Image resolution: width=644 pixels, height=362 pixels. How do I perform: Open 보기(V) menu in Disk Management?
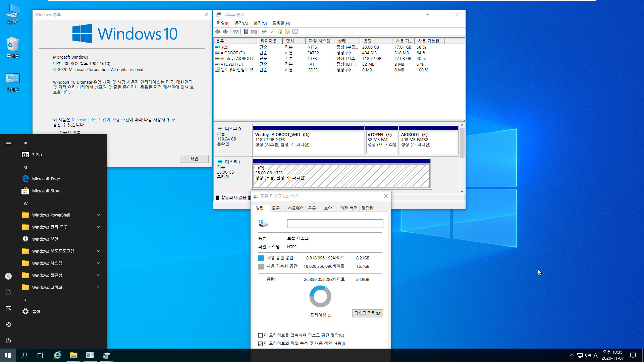[260, 23]
